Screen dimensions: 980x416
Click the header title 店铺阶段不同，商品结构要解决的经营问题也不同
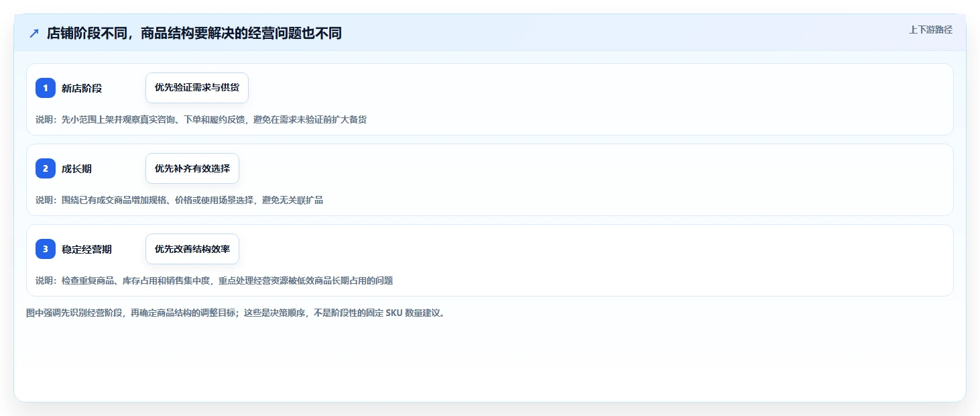coord(194,33)
